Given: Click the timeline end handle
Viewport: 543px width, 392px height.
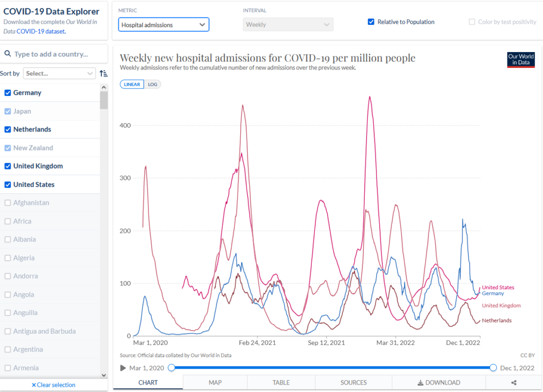Looking at the screenshot, I should pos(493,368).
